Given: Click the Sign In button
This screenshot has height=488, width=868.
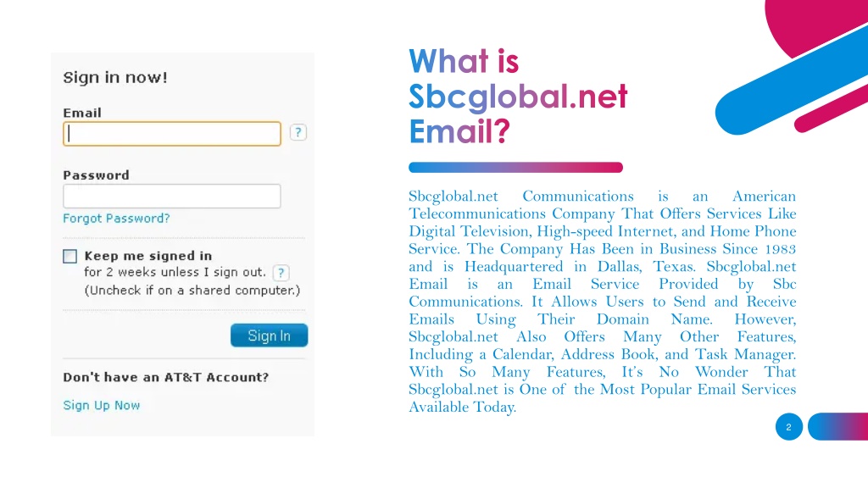Looking at the screenshot, I should tap(269, 335).
